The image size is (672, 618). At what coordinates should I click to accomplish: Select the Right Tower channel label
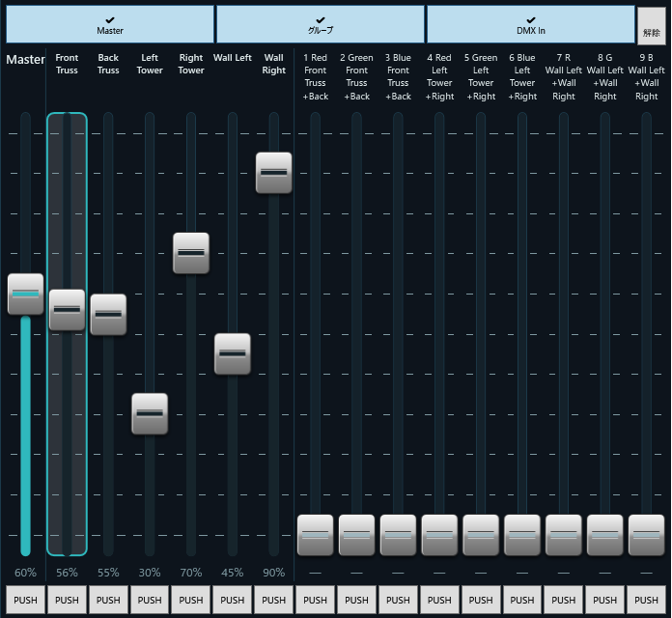coord(191,64)
